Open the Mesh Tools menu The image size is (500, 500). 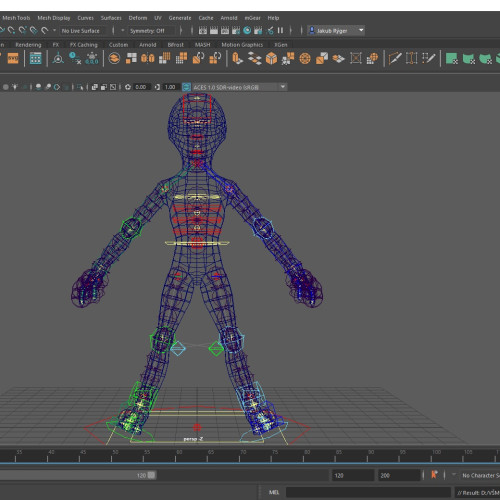[16, 18]
